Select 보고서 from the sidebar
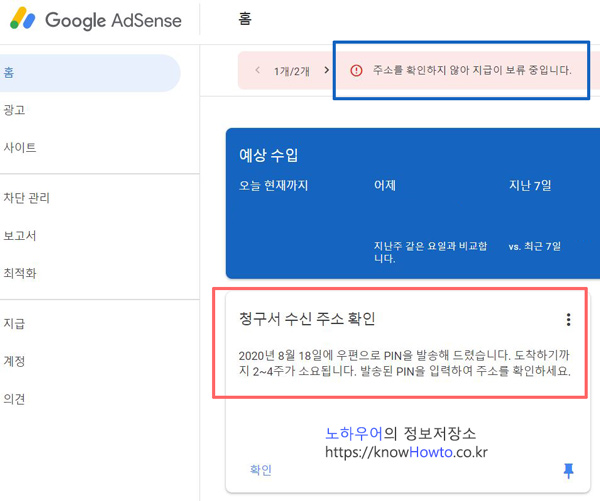 coord(20,235)
